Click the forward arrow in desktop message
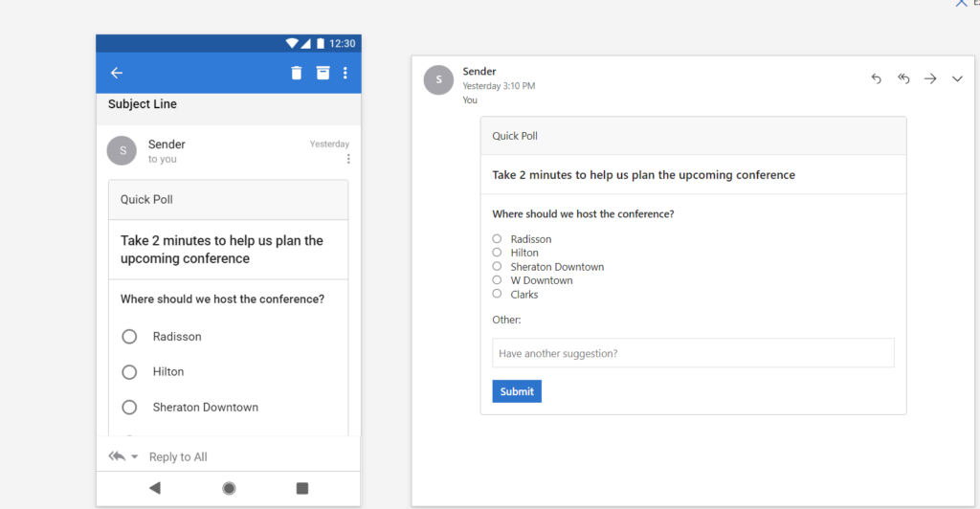 point(930,78)
